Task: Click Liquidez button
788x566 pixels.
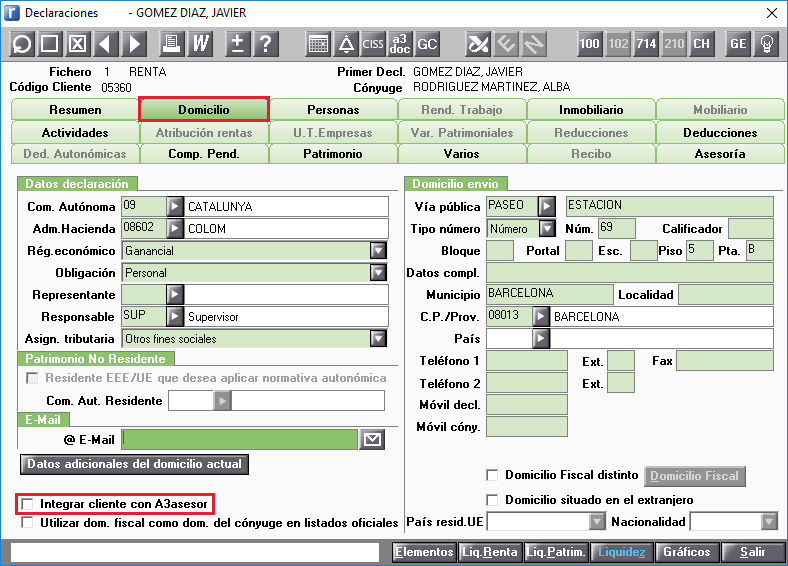Action: pyautogui.click(x=622, y=552)
